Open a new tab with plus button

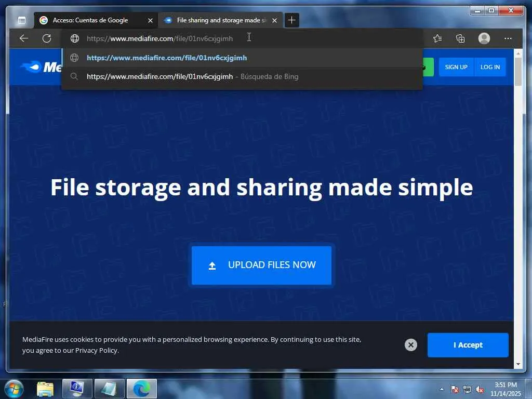tap(291, 20)
